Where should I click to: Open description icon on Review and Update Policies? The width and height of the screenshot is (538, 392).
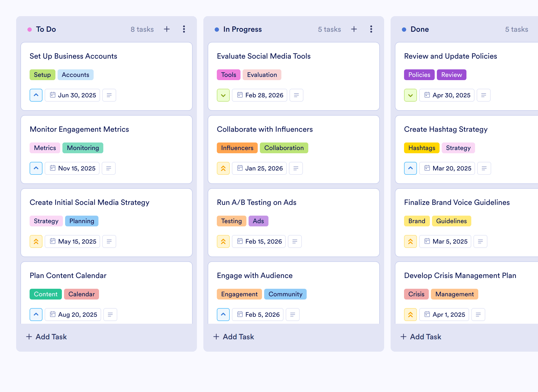pyautogui.click(x=484, y=95)
